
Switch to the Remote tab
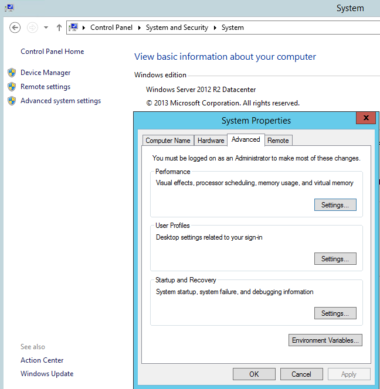pyautogui.click(x=278, y=140)
